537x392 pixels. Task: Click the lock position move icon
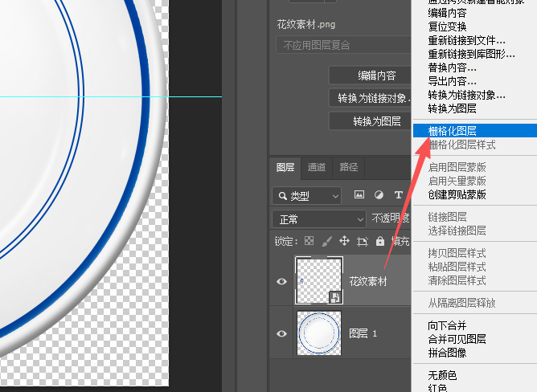(344, 241)
